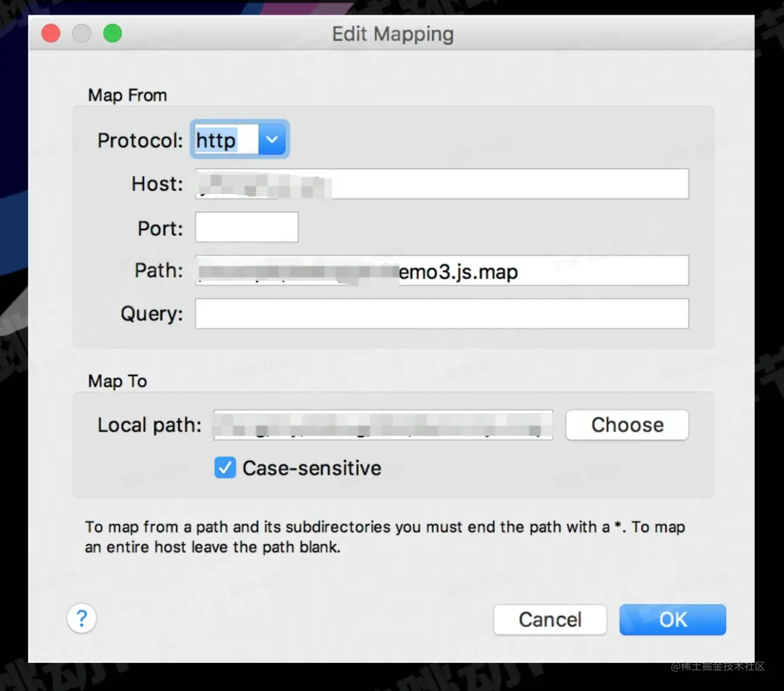Click the wildcard path hint text

(385, 537)
